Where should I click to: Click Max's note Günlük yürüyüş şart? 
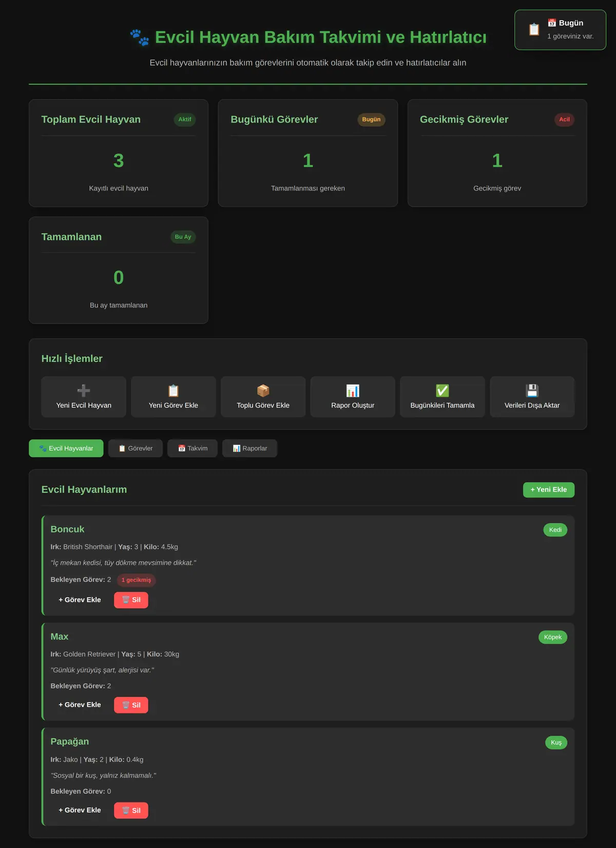click(102, 670)
